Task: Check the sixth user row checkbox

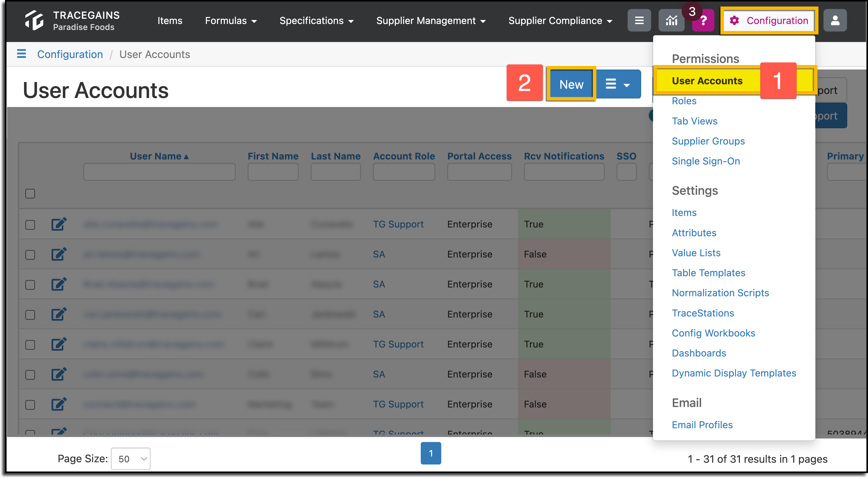Action: point(30,374)
